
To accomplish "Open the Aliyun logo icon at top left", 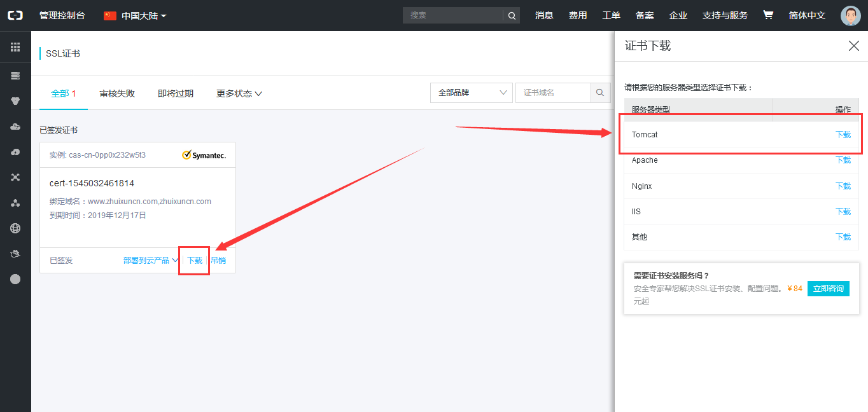I will click(15, 15).
